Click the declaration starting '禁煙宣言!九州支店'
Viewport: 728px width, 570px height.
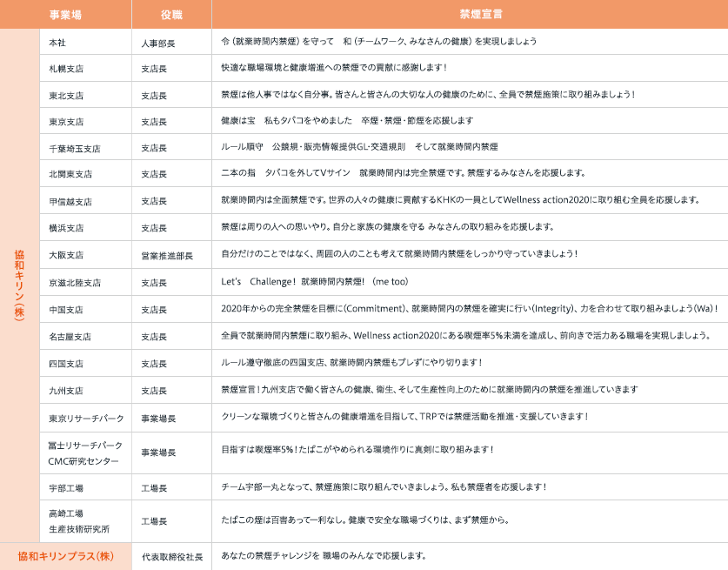point(430,389)
